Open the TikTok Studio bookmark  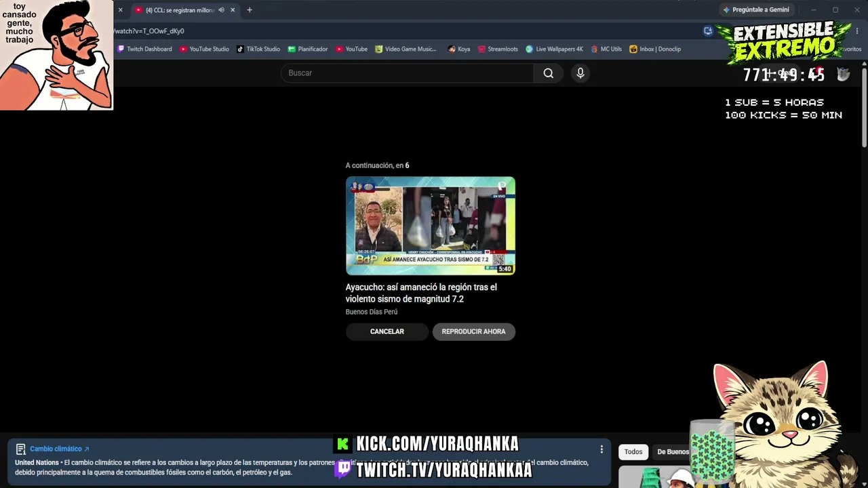click(258, 49)
